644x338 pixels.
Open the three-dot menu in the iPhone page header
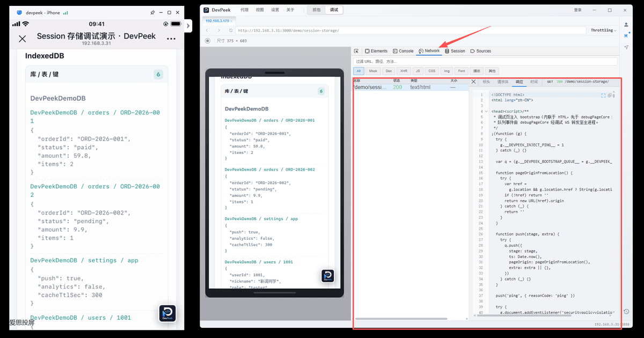coord(171,39)
